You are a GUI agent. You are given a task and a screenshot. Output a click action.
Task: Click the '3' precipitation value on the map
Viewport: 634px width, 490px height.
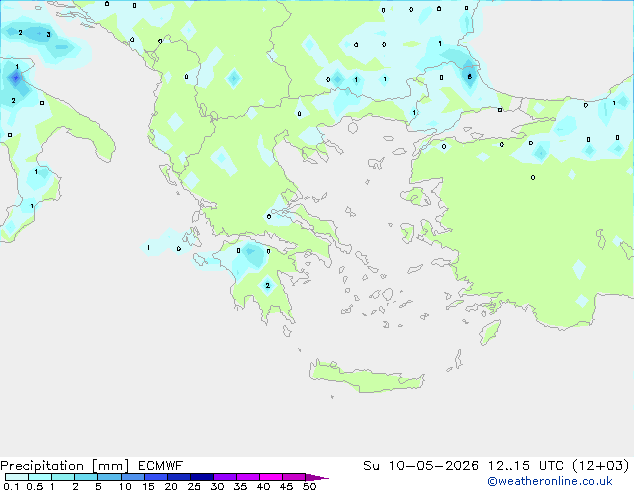pyautogui.click(x=48, y=35)
